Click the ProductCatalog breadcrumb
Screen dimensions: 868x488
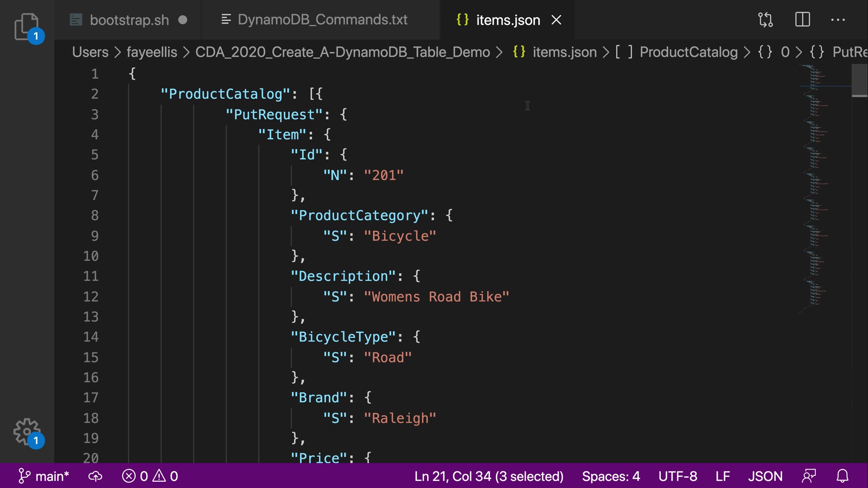[x=688, y=52]
